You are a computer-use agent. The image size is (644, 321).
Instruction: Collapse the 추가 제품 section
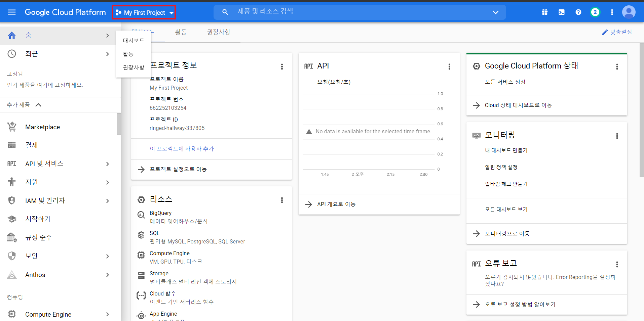pyautogui.click(x=38, y=105)
